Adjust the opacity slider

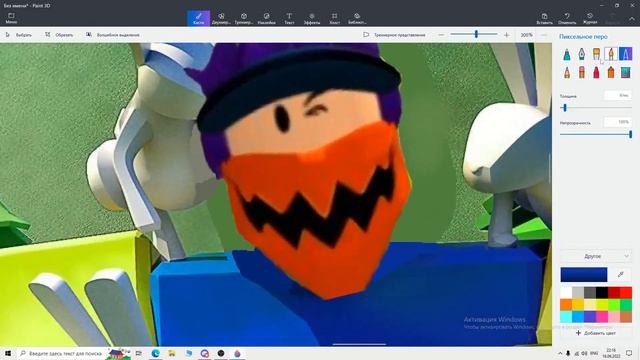tap(630, 134)
